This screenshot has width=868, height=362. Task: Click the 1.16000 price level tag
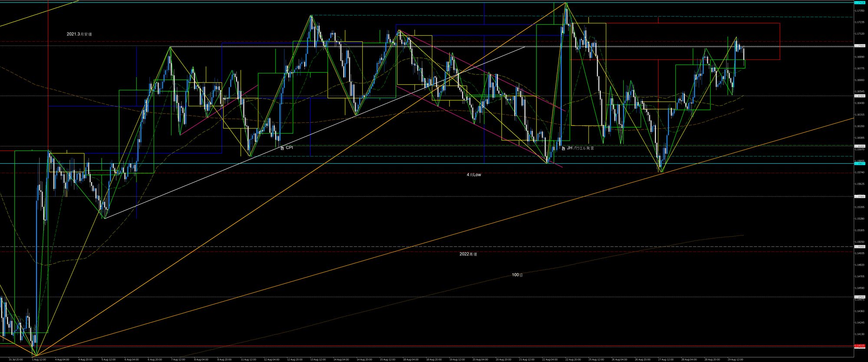coord(859,146)
